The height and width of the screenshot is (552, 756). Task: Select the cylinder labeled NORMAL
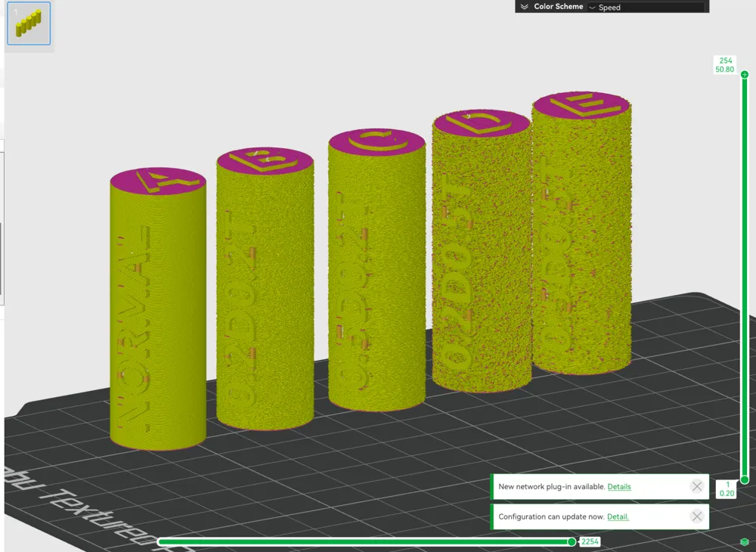pyautogui.click(x=155, y=310)
